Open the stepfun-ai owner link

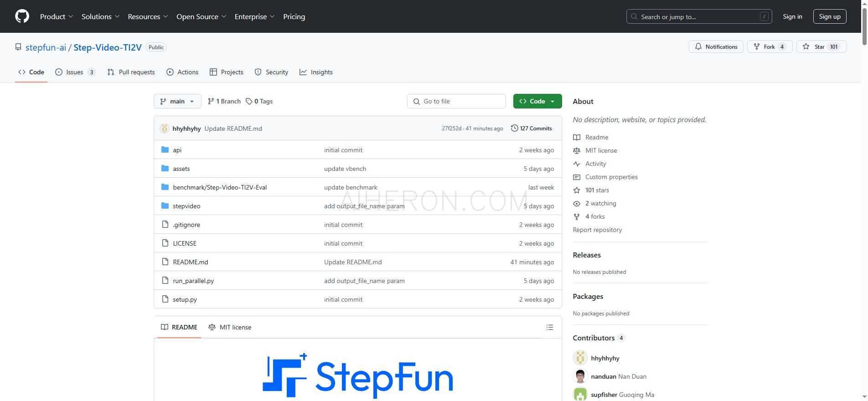[x=46, y=47]
